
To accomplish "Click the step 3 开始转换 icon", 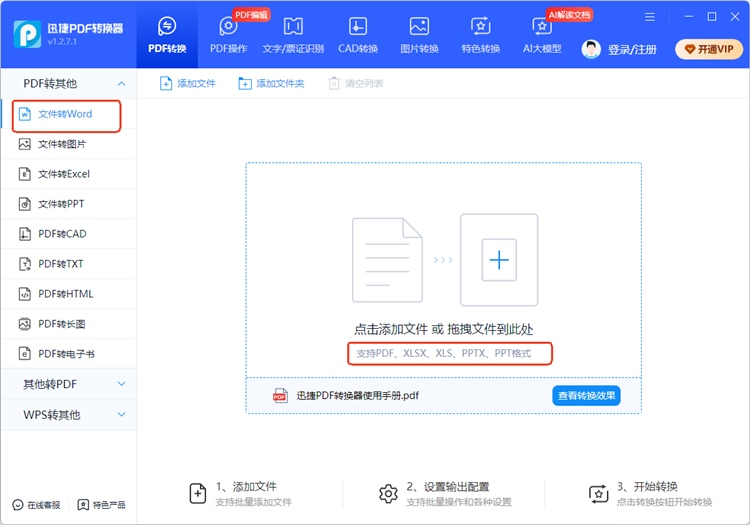I will (x=598, y=494).
